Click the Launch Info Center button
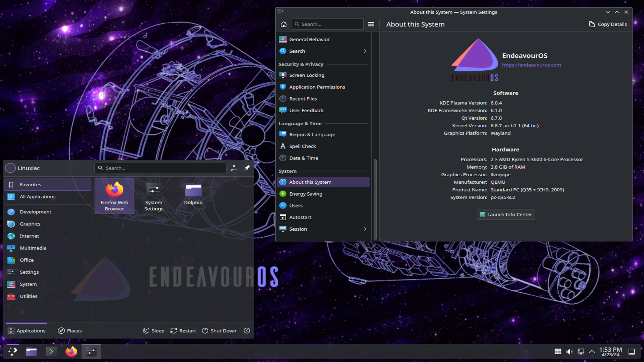Screen dimensions: 644x362 pyautogui.click(x=505, y=215)
